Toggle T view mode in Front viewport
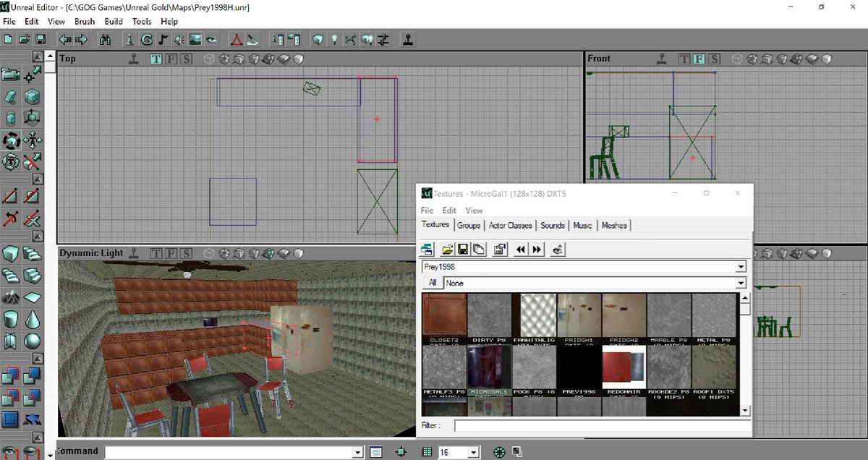Image resolution: width=868 pixels, height=460 pixels. (684, 59)
